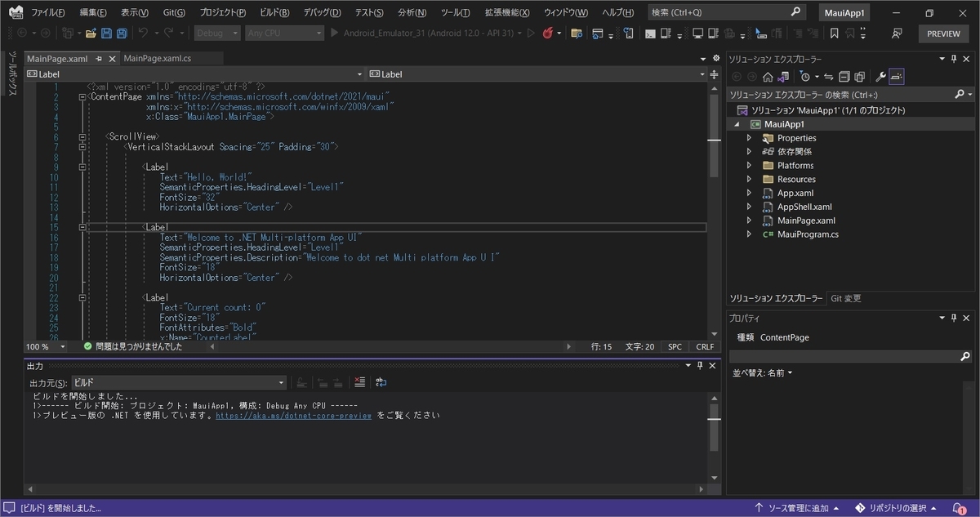Click the 検索 (Ctrl+Q) search box

pos(727,12)
